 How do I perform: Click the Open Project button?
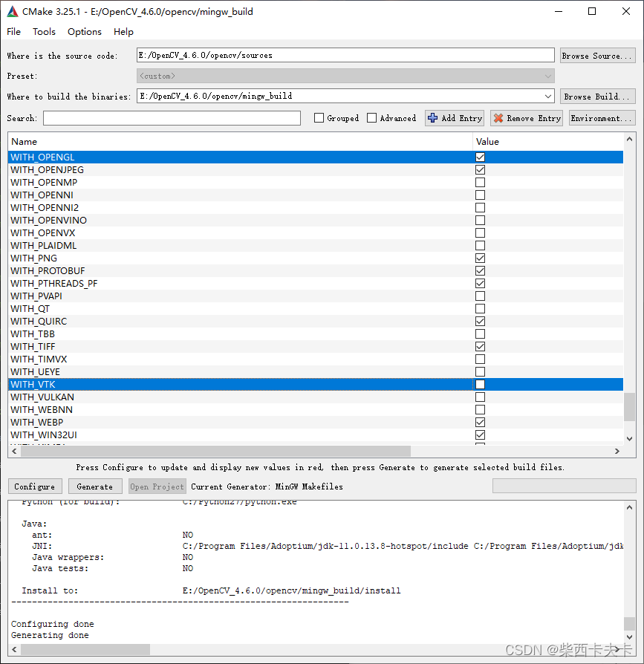coord(157,486)
